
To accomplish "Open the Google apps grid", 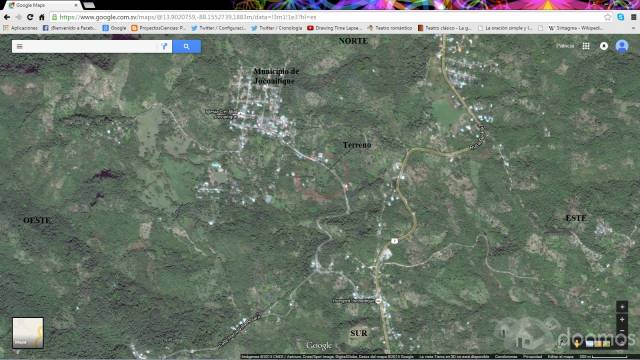I will click(586, 46).
